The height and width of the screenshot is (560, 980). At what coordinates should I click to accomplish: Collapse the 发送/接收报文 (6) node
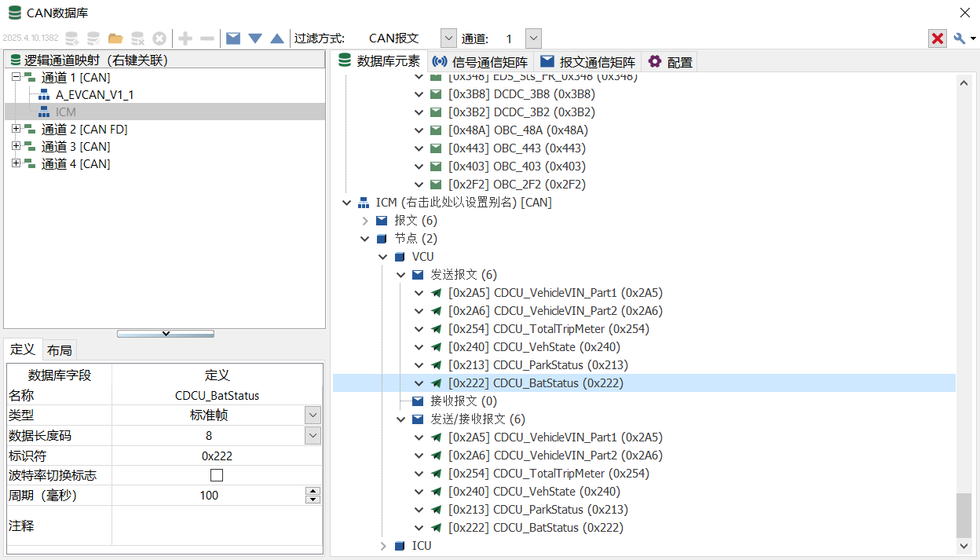401,419
